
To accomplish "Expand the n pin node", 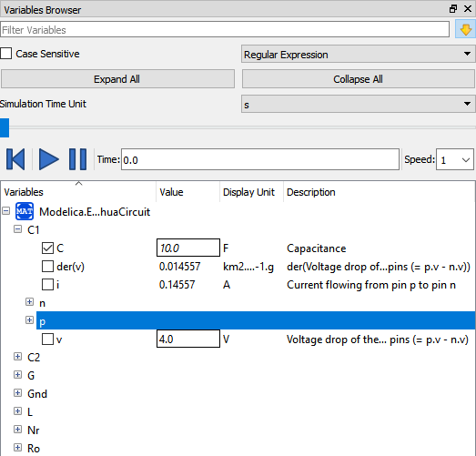I will point(29,302).
